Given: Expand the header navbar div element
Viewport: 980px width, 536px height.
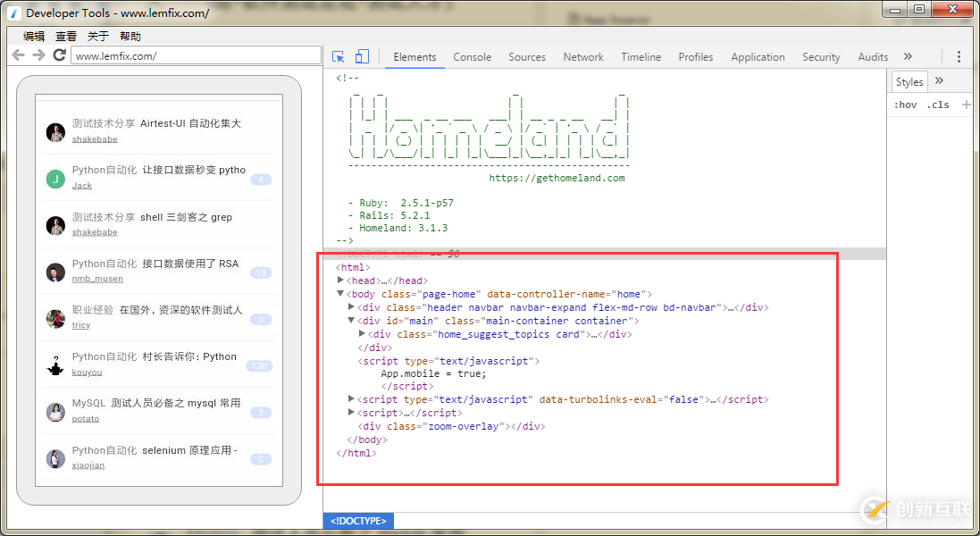Looking at the screenshot, I should 351,306.
